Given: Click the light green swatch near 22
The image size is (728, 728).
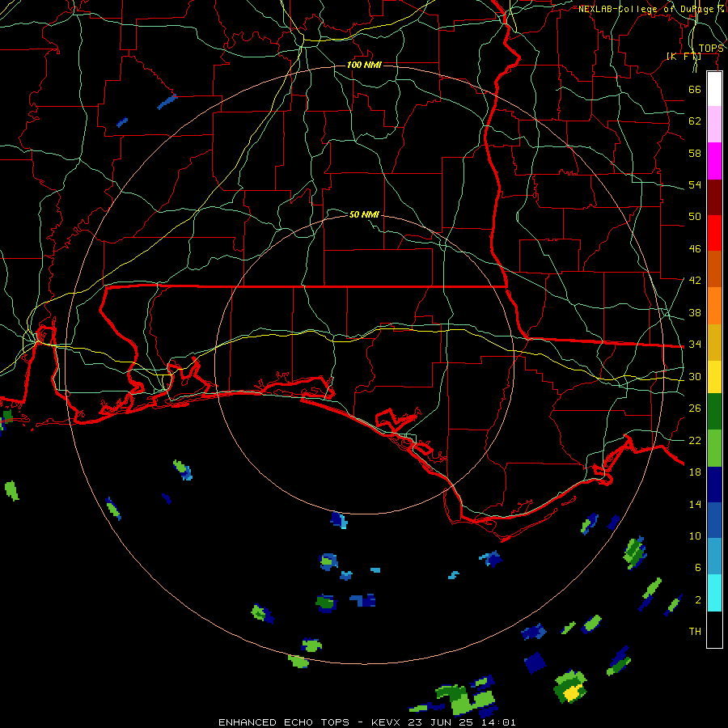Looking at the screenshot, I should pos(714,448).
